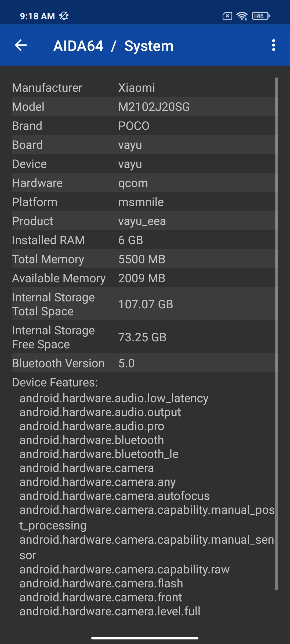Tap the android.hardware.audio.low_latency feature line
Viewport: 290px width, 644px height.
coord(114,398)
